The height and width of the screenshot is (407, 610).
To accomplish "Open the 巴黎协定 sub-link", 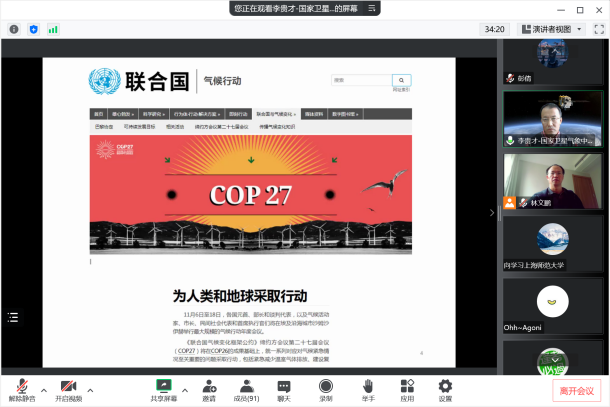I will [x=104, y=127].
